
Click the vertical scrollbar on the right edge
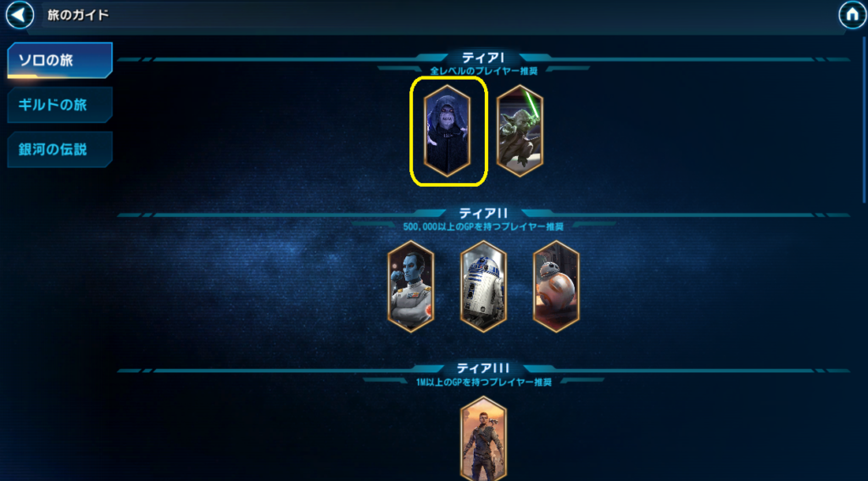865,120
